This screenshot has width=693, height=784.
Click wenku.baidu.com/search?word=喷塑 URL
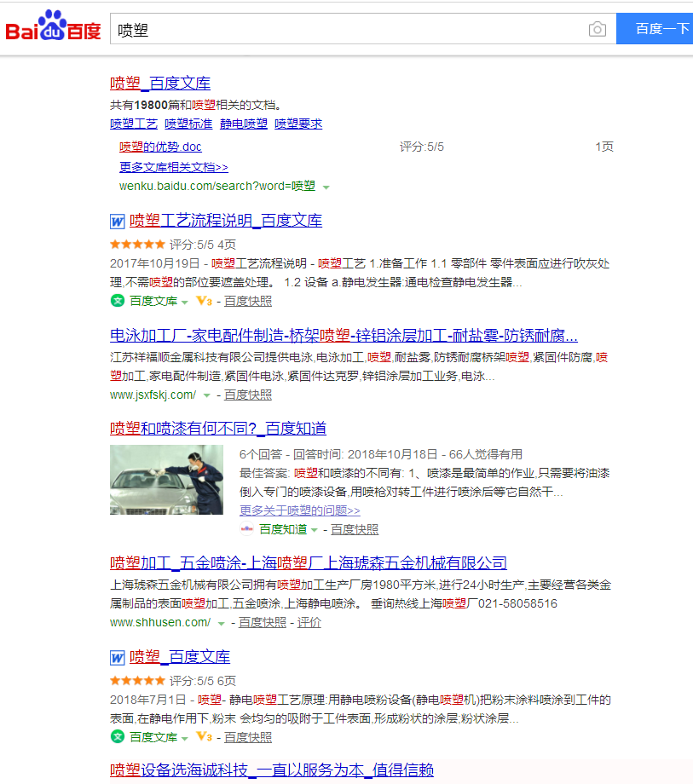coord(217,186)
